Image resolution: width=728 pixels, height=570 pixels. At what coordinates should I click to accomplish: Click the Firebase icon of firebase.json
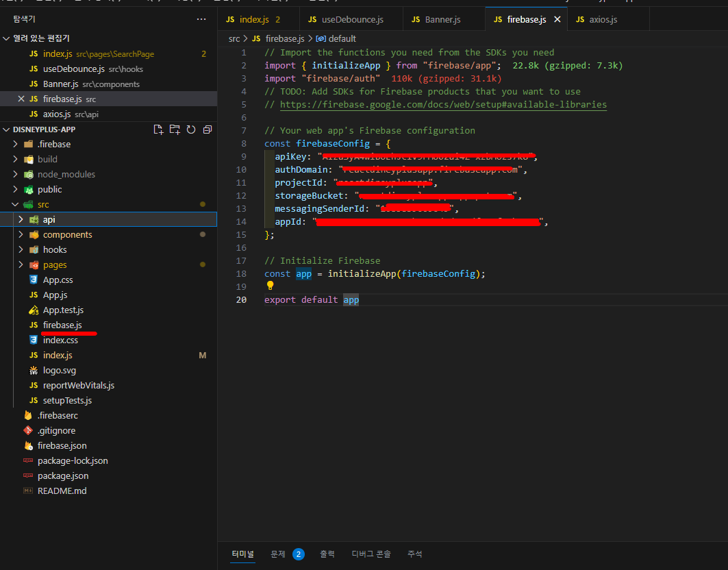coord(28,445)
